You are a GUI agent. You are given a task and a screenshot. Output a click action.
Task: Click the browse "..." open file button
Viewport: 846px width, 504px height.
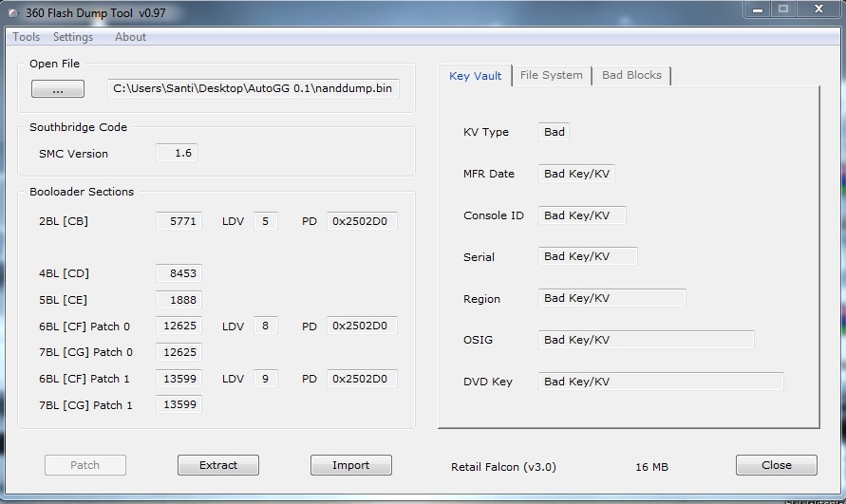(58, 89)
